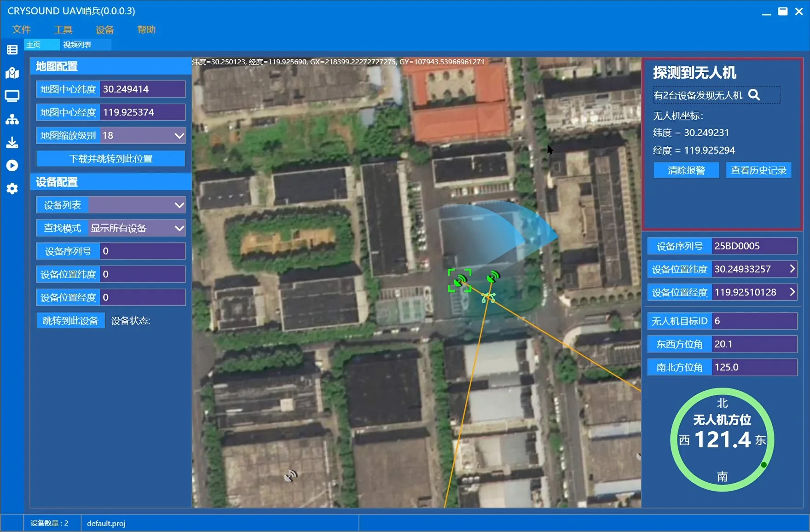Expand the 地图缩放级别 dropdown
Screen dimensions: 810x532
coord(179,135)
